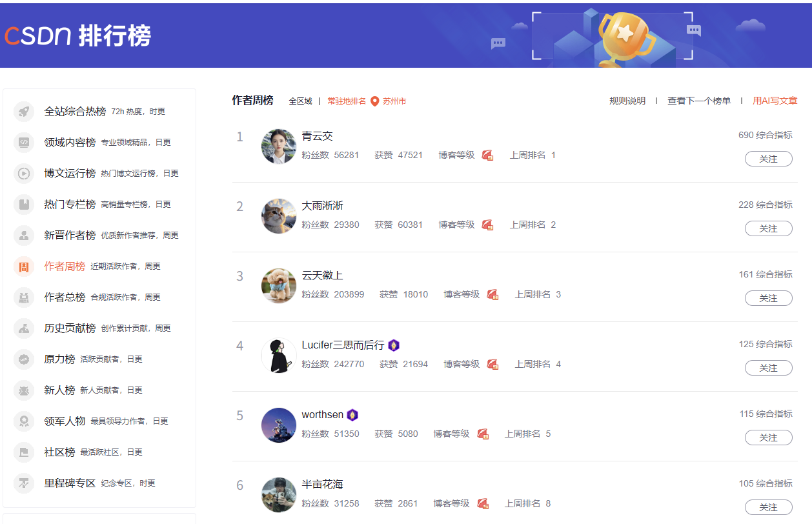Open author name 青云交
Screen dimensions: 812x524
pos(318,136)
